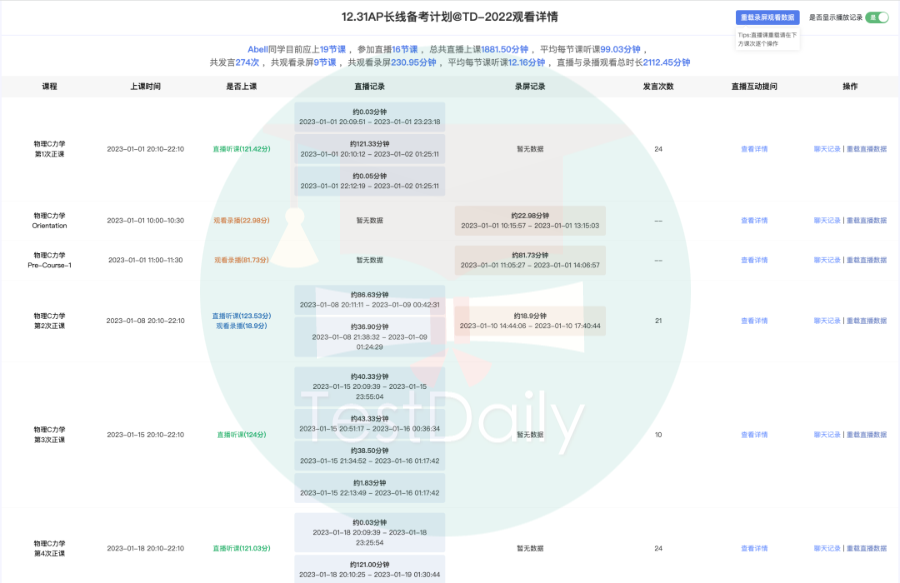Screen dimensions: 900x583
Task: Click 重载直播数据 for 第4次正课
Action: click(x=866, y=548)
